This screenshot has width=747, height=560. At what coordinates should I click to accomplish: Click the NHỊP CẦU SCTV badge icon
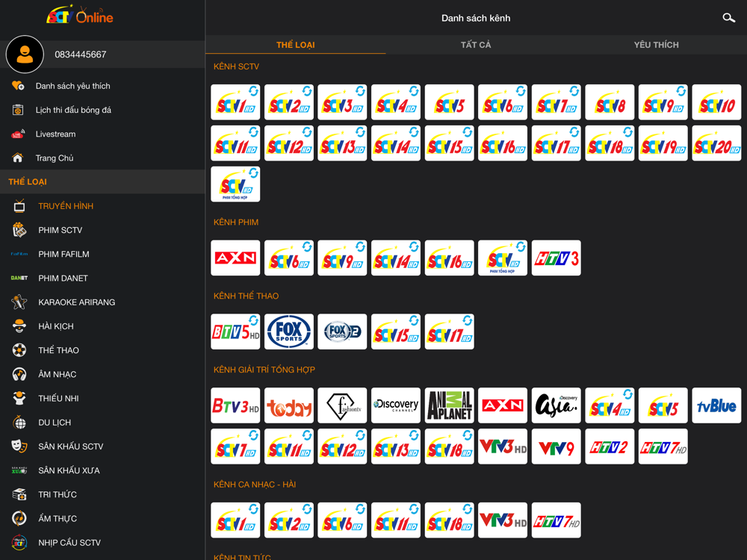[x=19, y=542]
